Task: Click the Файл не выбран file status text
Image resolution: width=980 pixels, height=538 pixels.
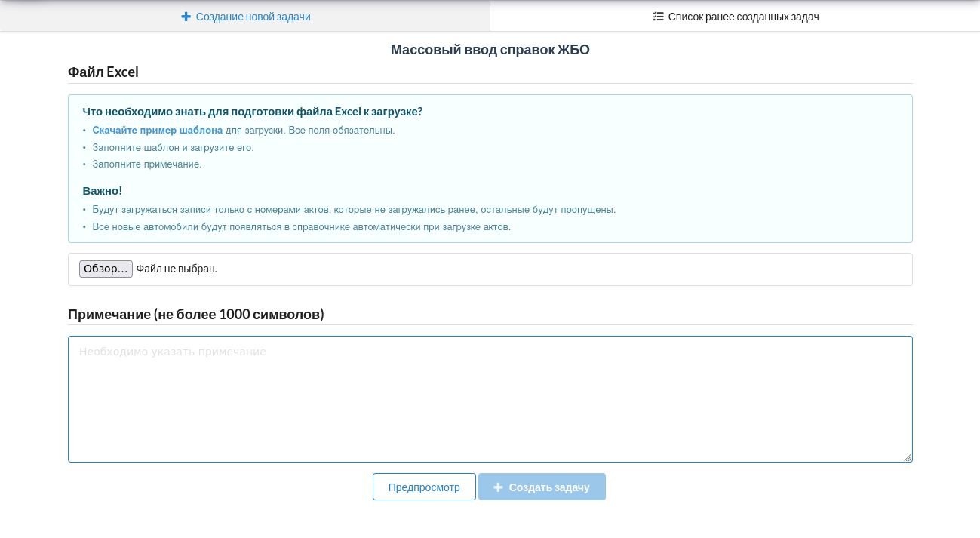Action: (x=177, y=269)
